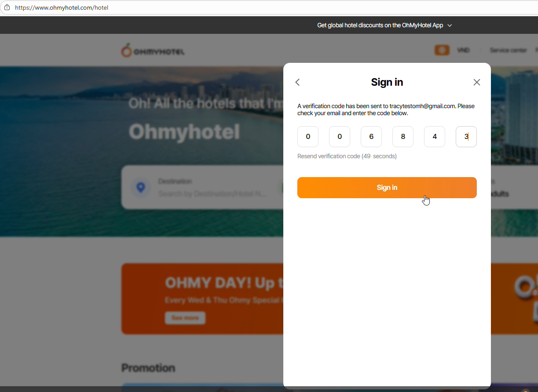Click the back arrow in Sign in dialog
Image resolution: width=538 pixels, height=392 pixels.
point(297,82)
